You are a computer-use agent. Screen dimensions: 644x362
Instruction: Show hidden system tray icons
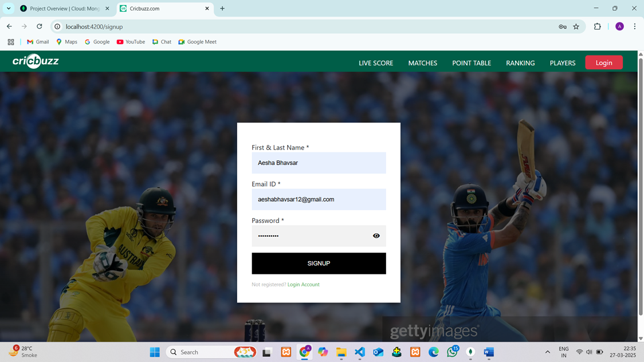(547, 352)
